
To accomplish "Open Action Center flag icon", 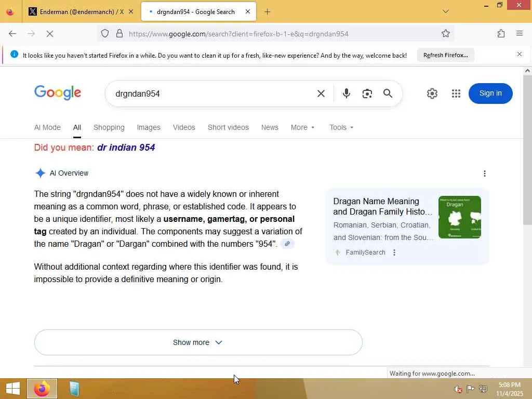I will pos(470,389).
